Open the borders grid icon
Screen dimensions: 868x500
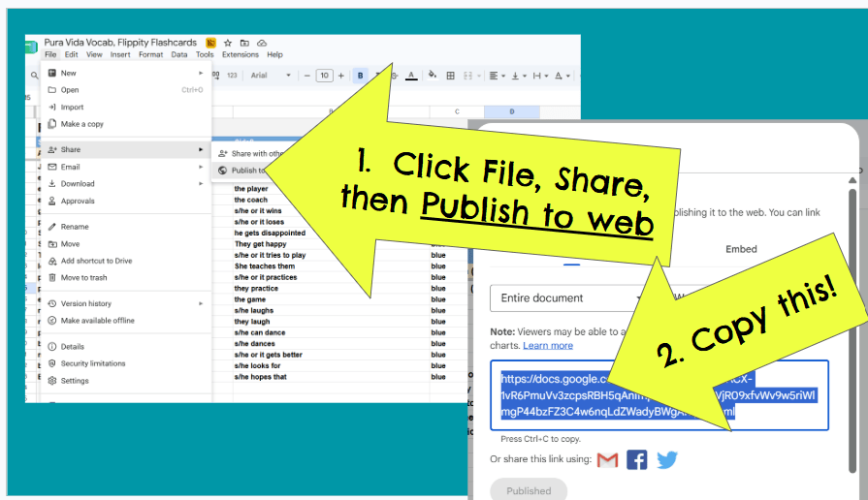pyautogui.click(x=451, y=76)
